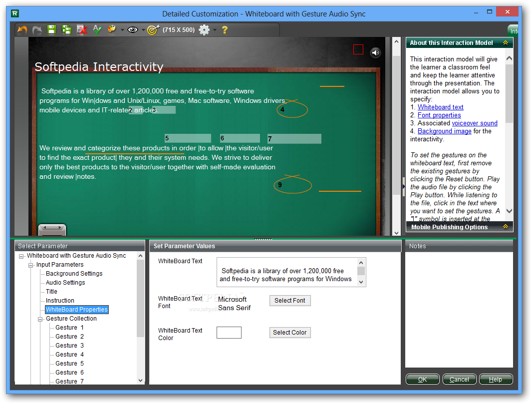Click the whiteboard eraser duster icon

coord(52,230)
